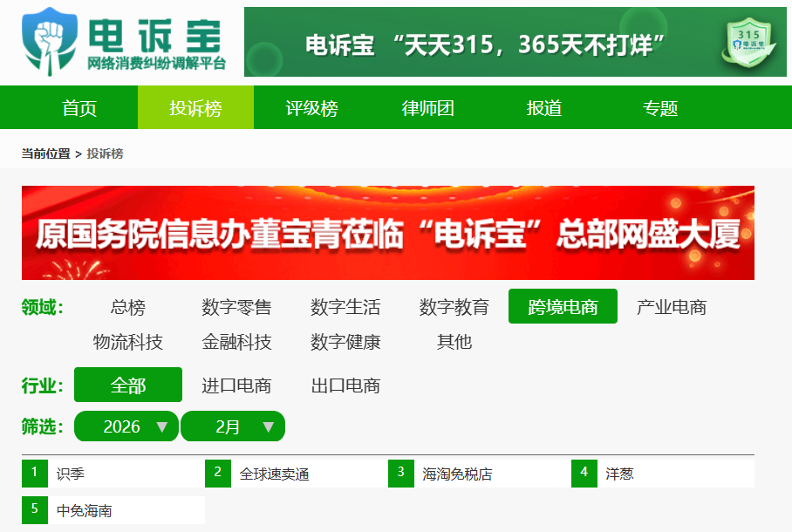792x532 pixels.
Task: Expand the 2026 year dropdown
Action: coord(126,426)
